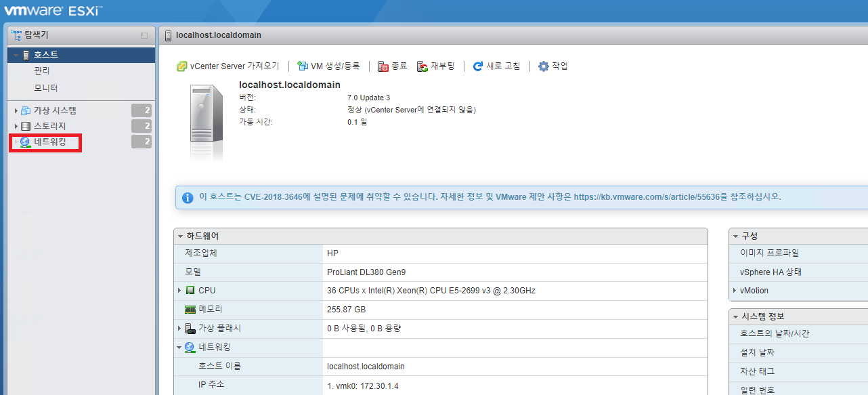Open the kb.vmware.com article link
Viewport: 868px width, 395px height.
click(647, 197)
